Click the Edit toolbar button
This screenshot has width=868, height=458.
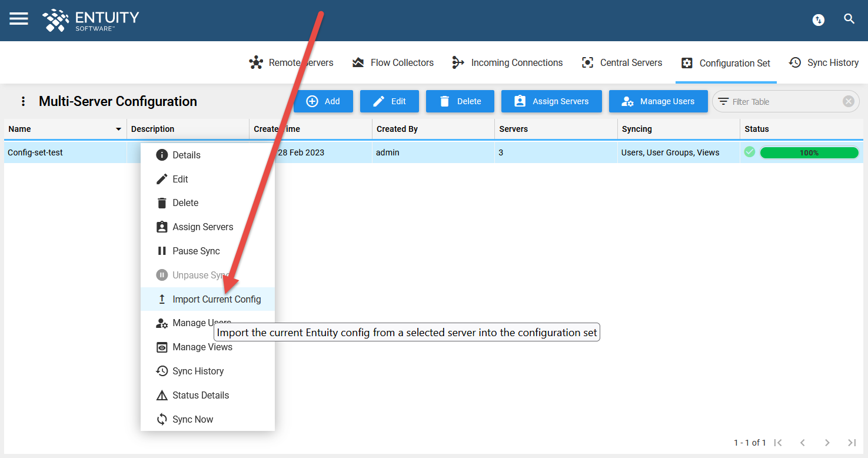click(390, 101)
